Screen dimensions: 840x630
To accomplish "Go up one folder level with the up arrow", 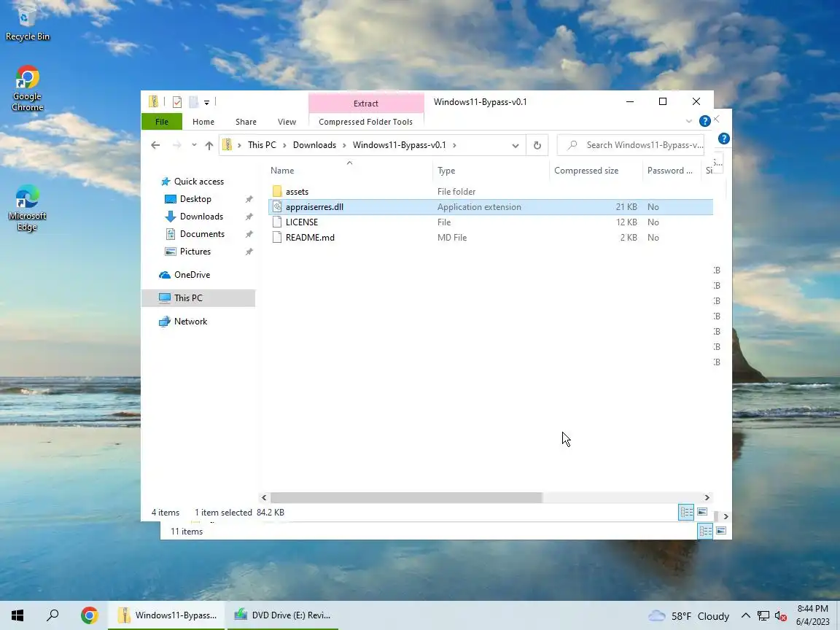I will click(x=209, y=145).
